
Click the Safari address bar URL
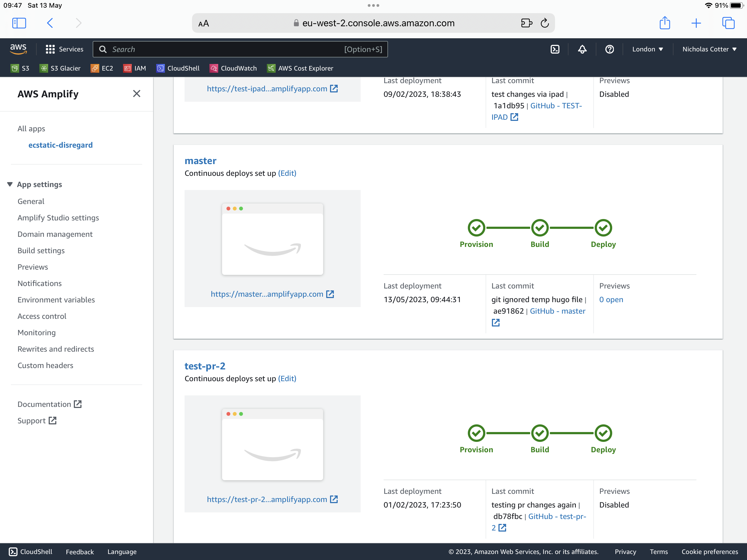click(378, 23)
